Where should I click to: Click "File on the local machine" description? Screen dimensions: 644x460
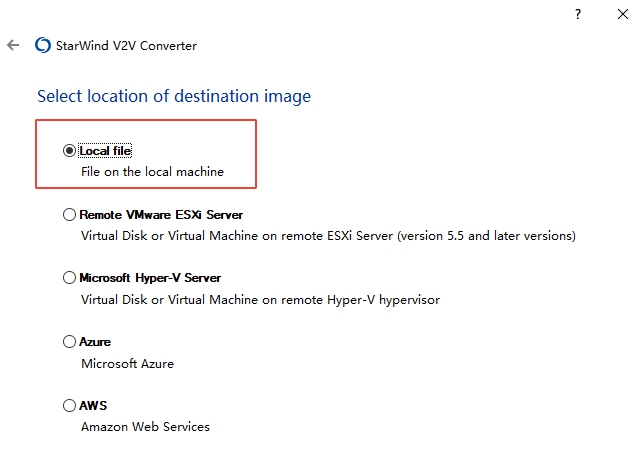coord(152,172)
